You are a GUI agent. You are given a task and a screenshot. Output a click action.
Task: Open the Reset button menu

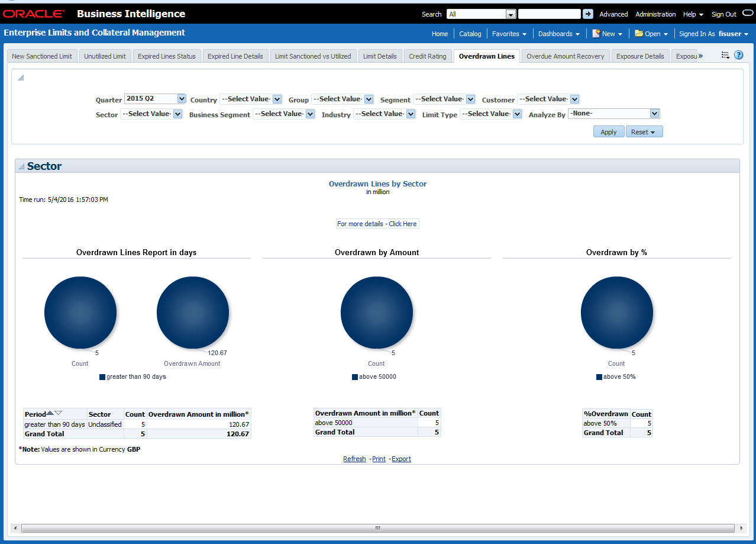pos(644,132)
